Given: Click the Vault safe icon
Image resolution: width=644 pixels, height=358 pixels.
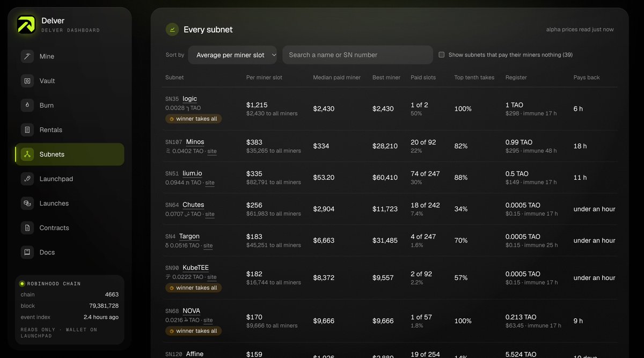Looking at the screenshot, I should click(x=27, y=81).
